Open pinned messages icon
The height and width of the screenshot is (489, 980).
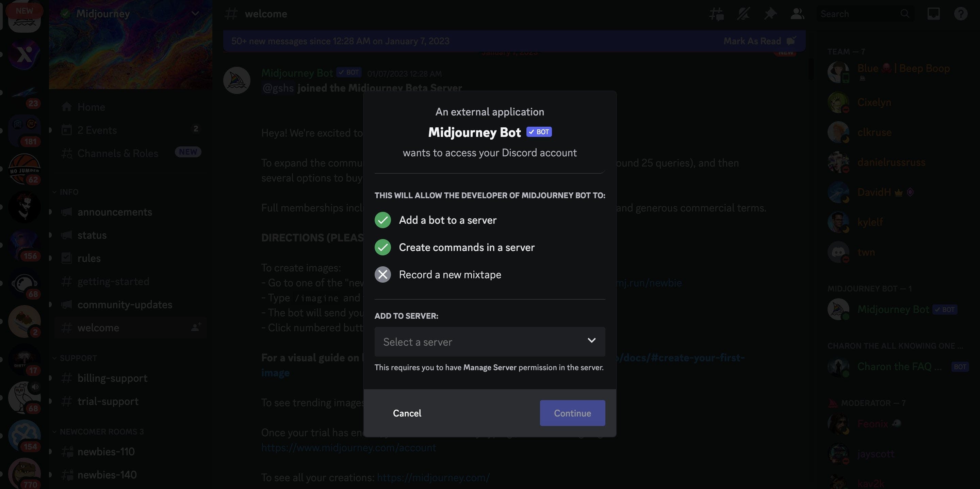tap(770, 14)
